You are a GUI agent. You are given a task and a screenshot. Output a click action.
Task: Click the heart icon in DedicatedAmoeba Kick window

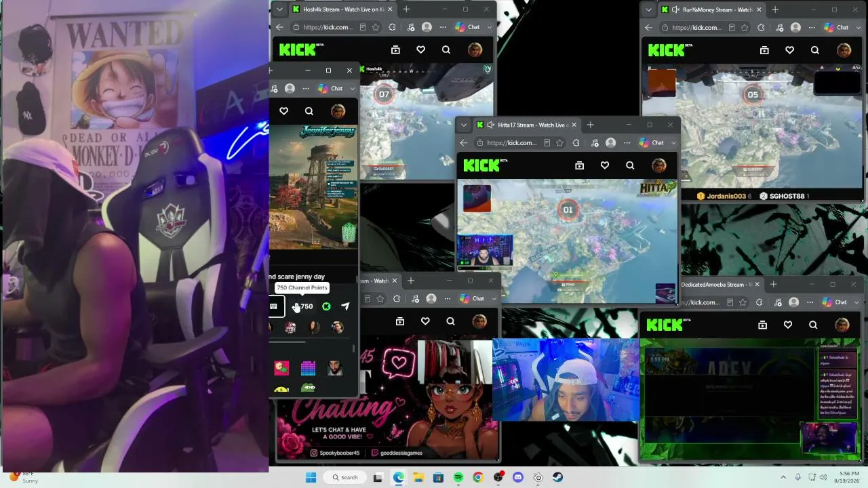[788, 325]
